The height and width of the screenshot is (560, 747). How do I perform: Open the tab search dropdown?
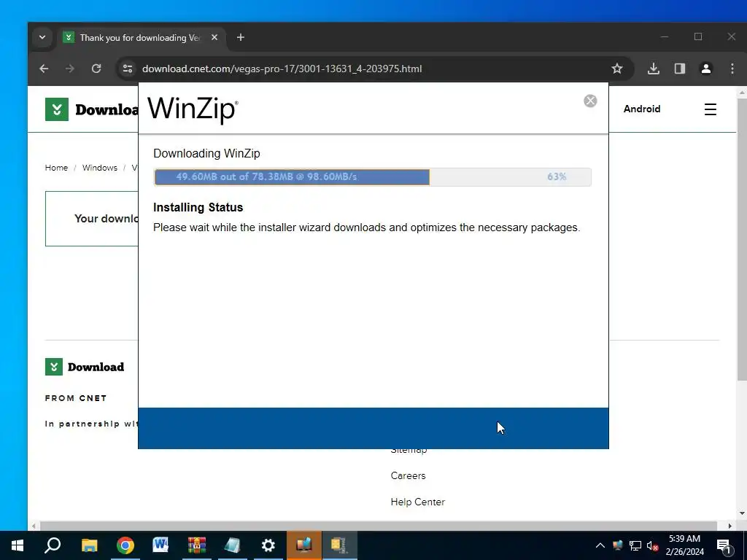point(42,37)
